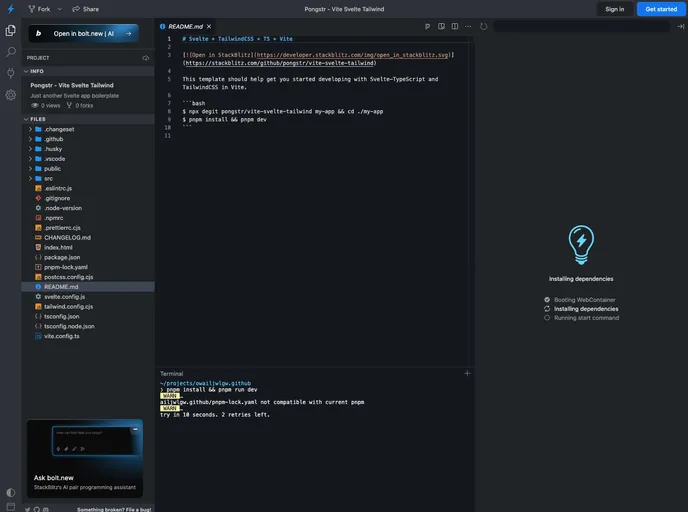
Task: Expand the .github folder
Action: click(88, 139)
